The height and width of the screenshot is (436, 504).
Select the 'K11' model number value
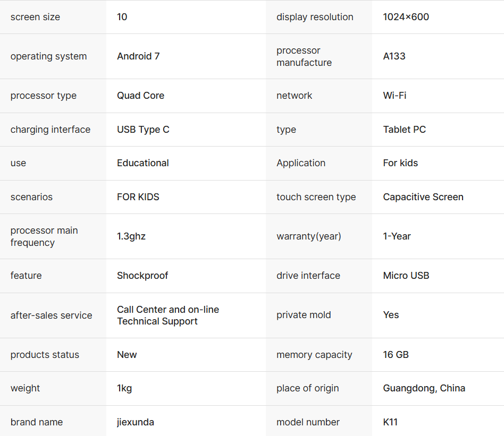coord(390,422)
